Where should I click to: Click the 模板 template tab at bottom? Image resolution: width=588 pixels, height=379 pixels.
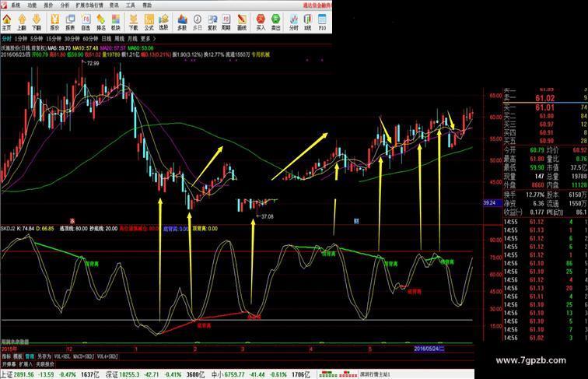pyautogui.click(x=18, y=356)
